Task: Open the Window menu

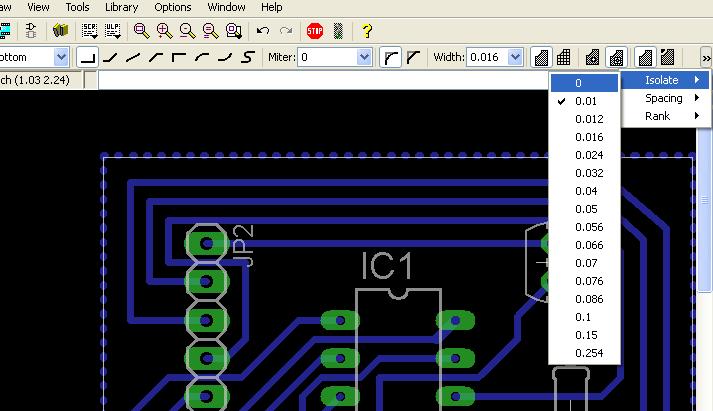Action: click(x=226, y=7)
